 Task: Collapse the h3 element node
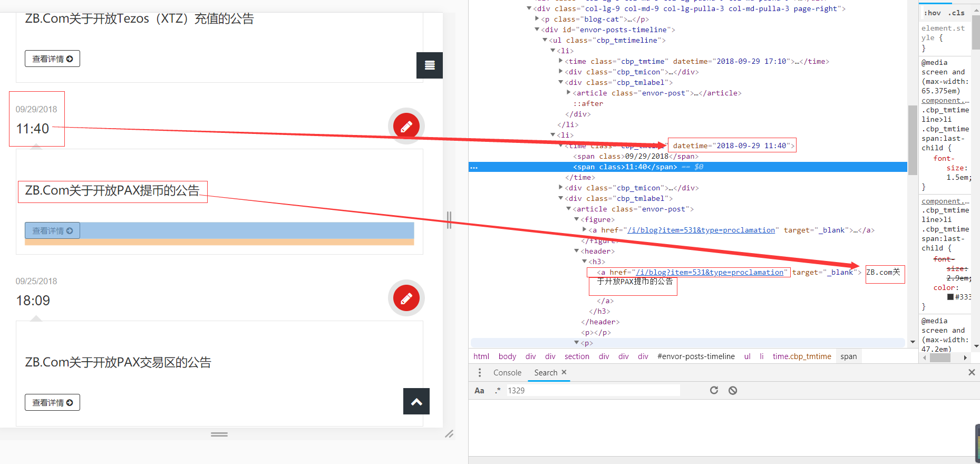click(x=585, y=262)
